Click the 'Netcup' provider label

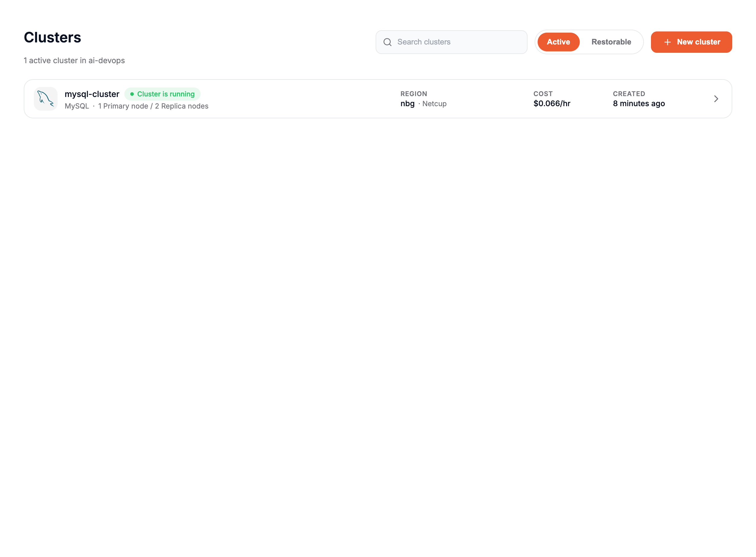coord(434,104)
